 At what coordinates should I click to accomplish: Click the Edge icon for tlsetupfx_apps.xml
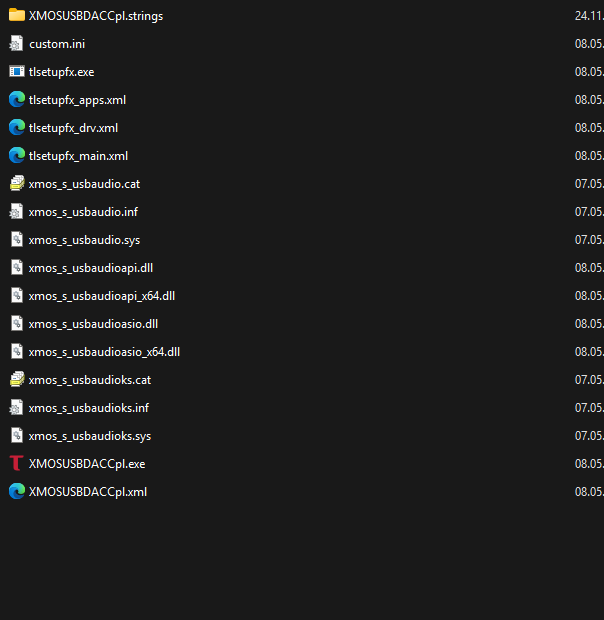coord(17,100)
